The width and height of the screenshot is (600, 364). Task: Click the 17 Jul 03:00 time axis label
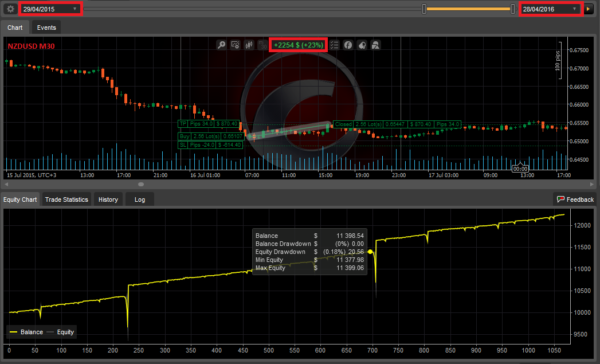coord(444,175)
